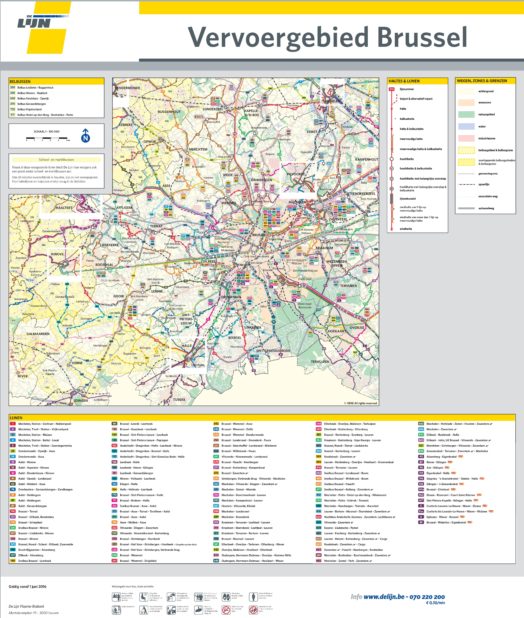Viewport: 524px width, 618px height.
Task: Click MERCHTEM on the map
Action: click(198, 149)
